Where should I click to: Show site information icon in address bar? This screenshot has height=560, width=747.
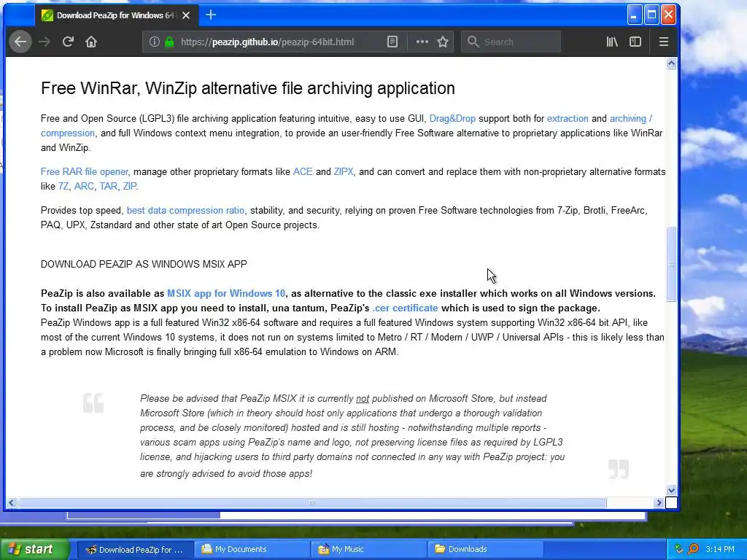(155, 42)
